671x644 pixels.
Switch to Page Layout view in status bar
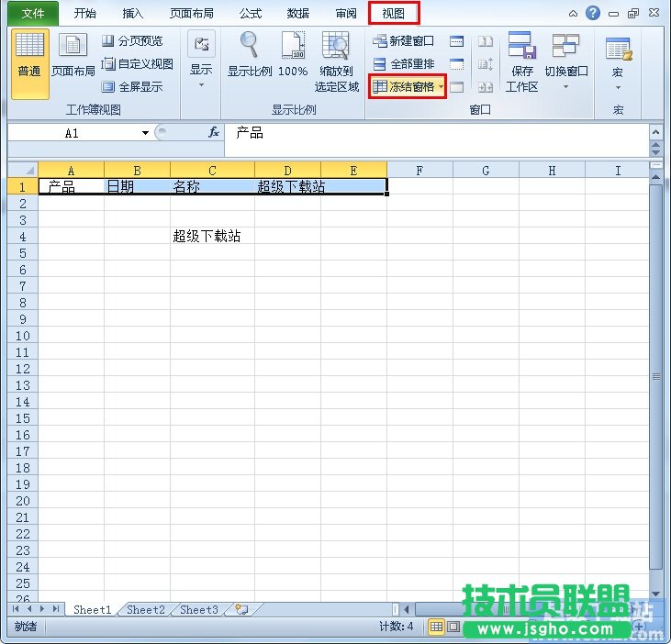pyautogui.click(x=453, y=627)
